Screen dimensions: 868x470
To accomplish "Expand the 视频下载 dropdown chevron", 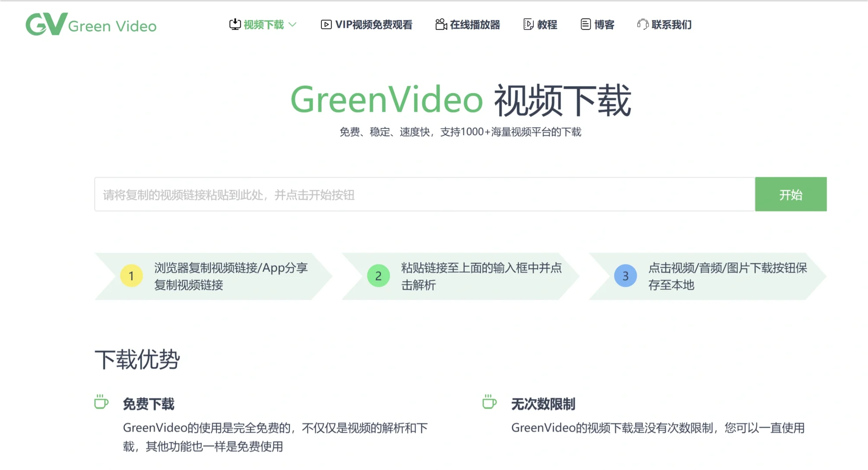I will click(x=292, y=25).
